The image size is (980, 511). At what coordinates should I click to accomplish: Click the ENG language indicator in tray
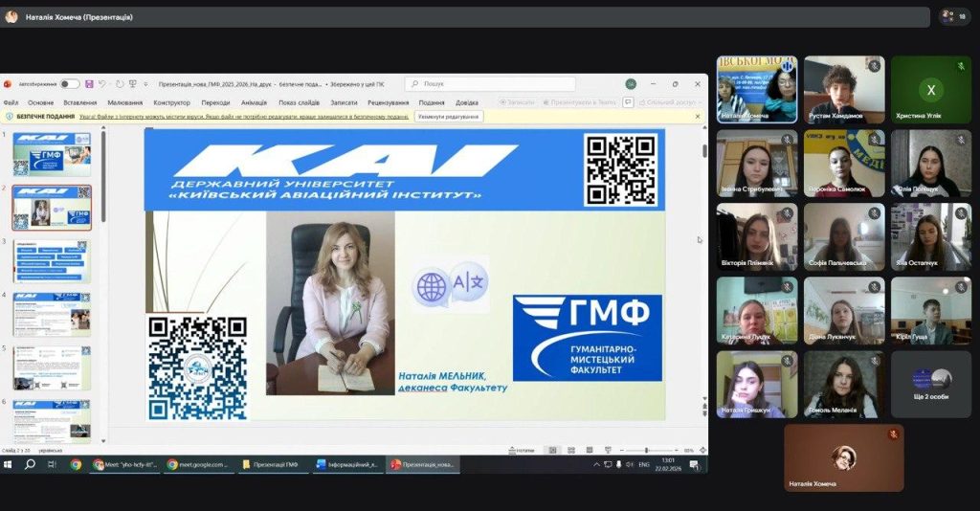(x=644, y=464)
